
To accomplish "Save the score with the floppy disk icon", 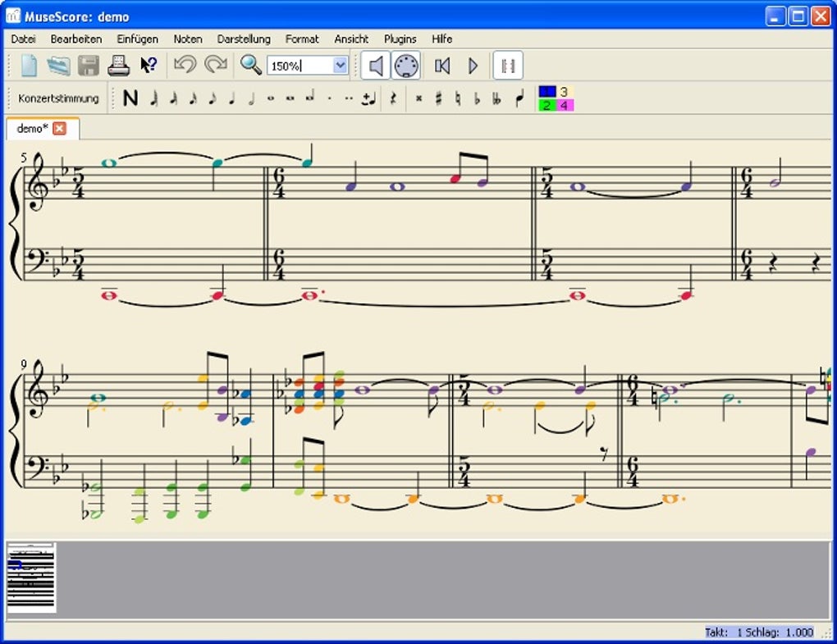I will [x=89, y=66].
